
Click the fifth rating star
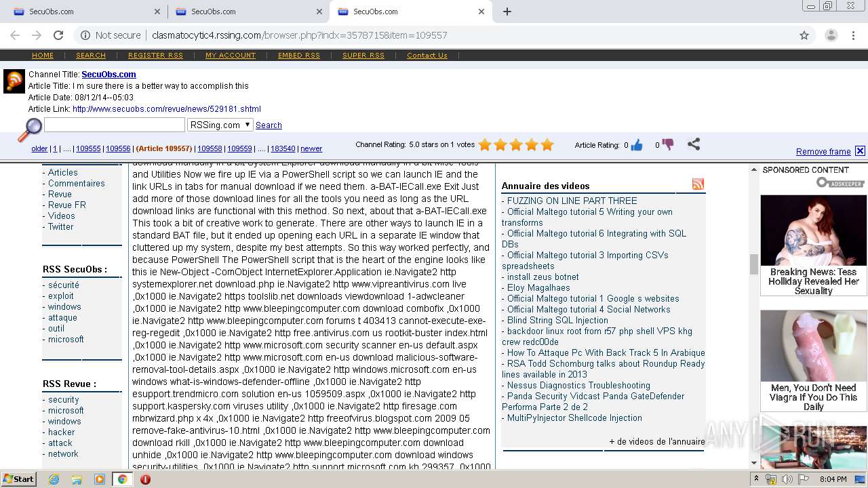click(547, 144)
